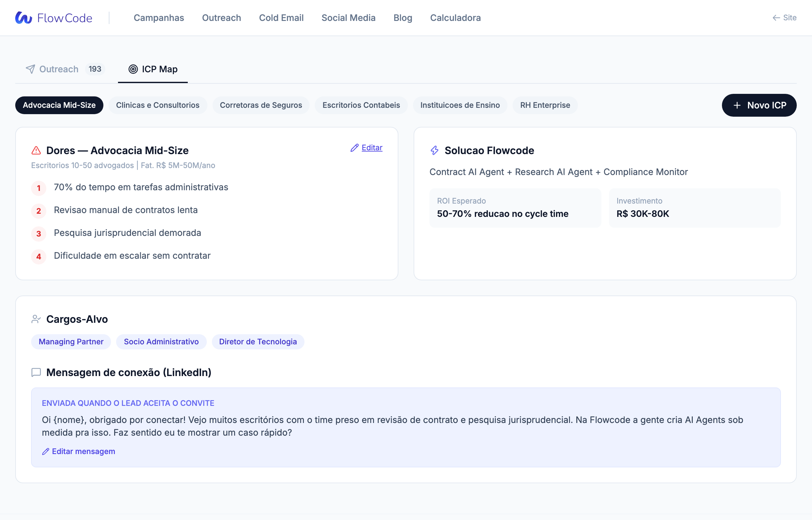This screenshot has width=812, height=520.
Task: Click '50-70% reducao no cycle time' value
Action: tap(503, 214)
